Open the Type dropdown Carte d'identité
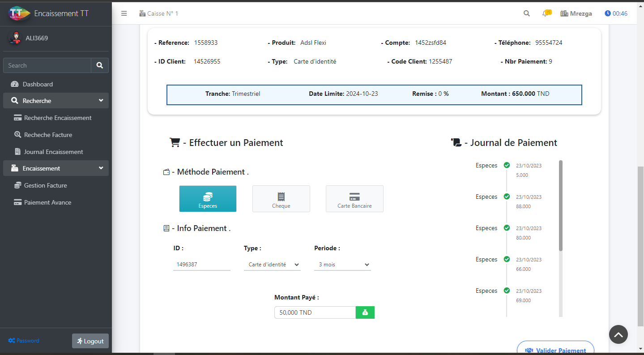644x355 pixels. (272, 265)
